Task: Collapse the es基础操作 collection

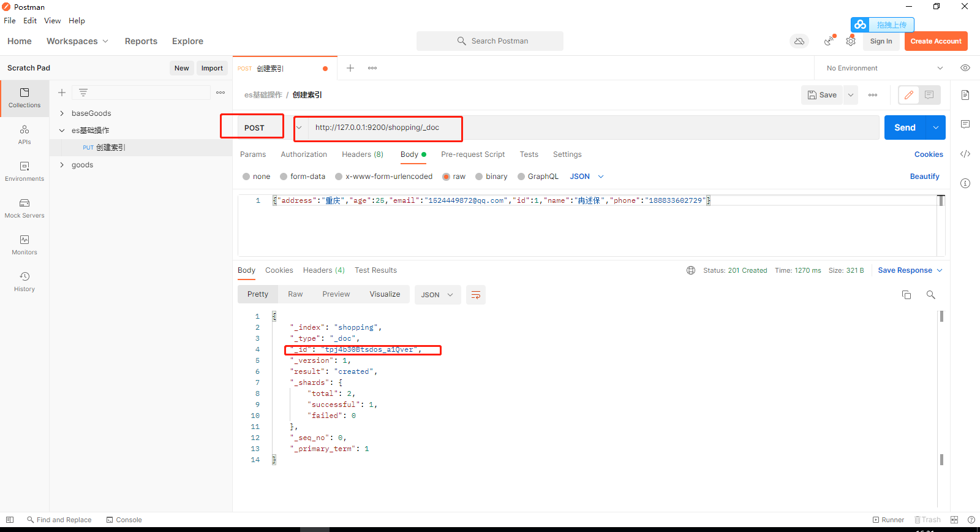Action: pyautogui.click(x=62, y=131)
